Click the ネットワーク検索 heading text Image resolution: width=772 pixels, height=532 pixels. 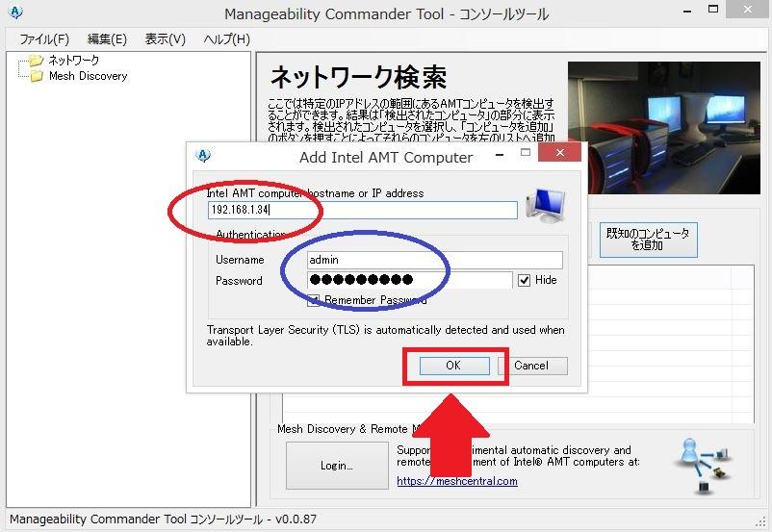tap(358, 77)
